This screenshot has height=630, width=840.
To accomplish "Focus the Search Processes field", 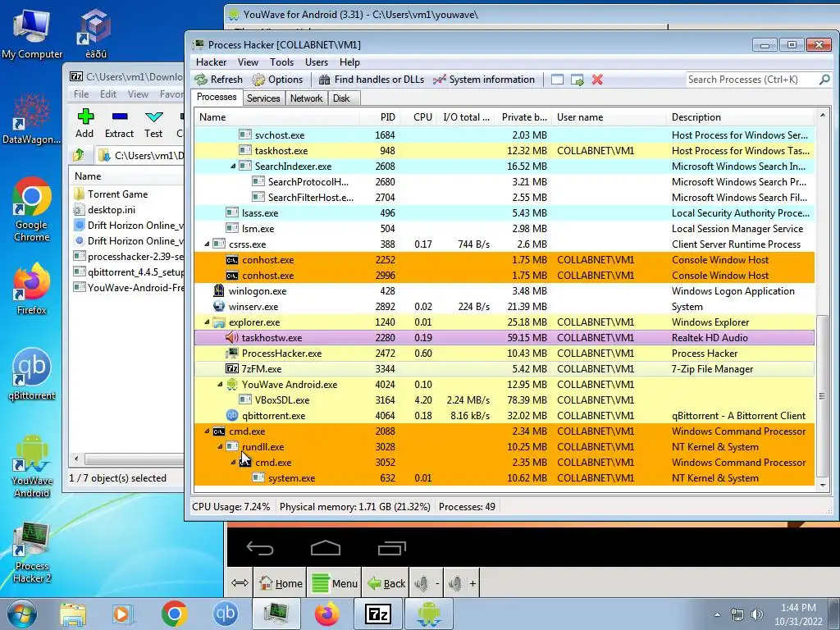I will 751,80.
